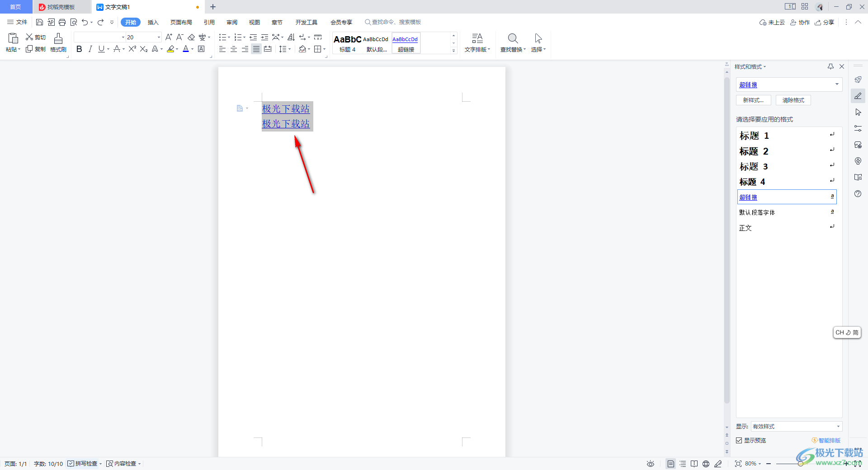Redo the last action
Image resolution: width=868 pixels, height=470 pixels.
point(101,22)
